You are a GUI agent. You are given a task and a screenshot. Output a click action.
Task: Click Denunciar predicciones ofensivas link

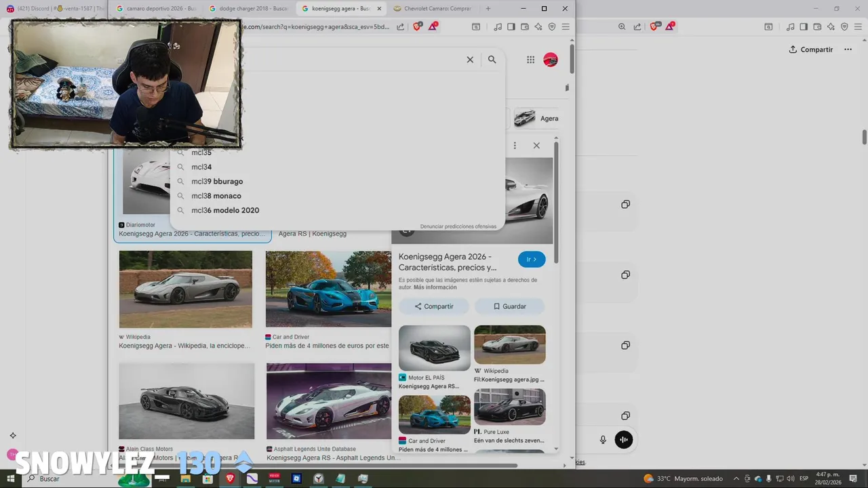point(458,226)
